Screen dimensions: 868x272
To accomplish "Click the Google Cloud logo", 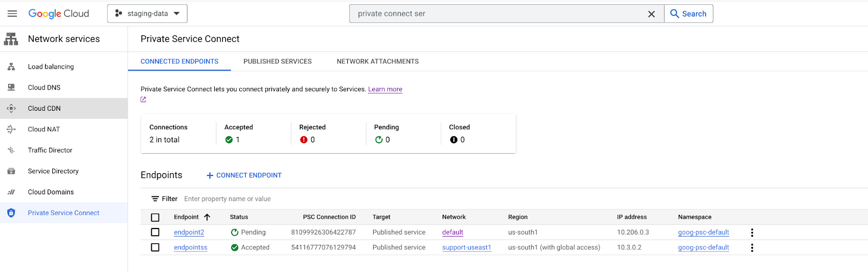I will point(59,14).
